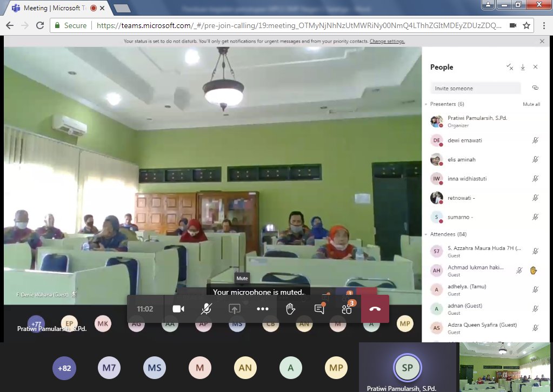553x392 pixels.
Task: Open the Change settings link
Action: click(x=387, y=42)
